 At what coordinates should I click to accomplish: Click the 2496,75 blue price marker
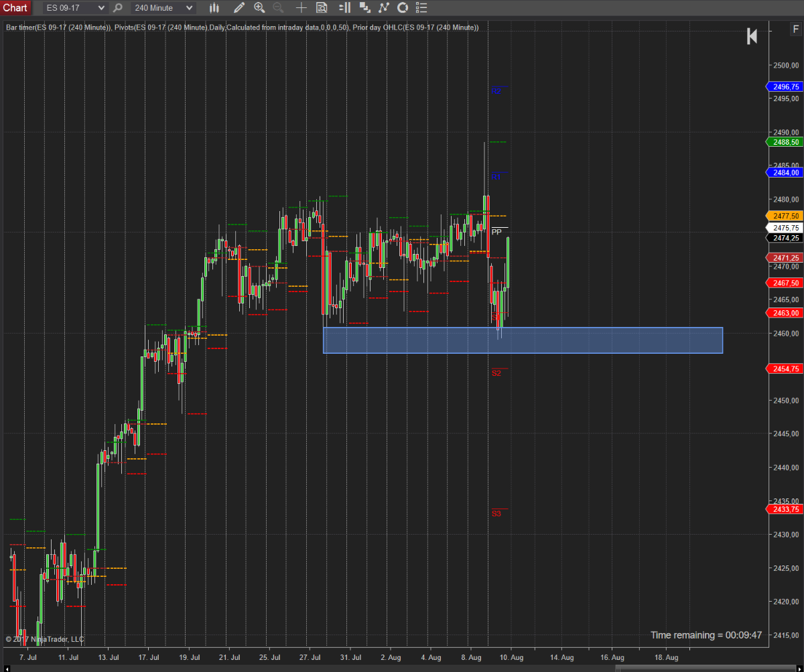(x=784, y=87)
